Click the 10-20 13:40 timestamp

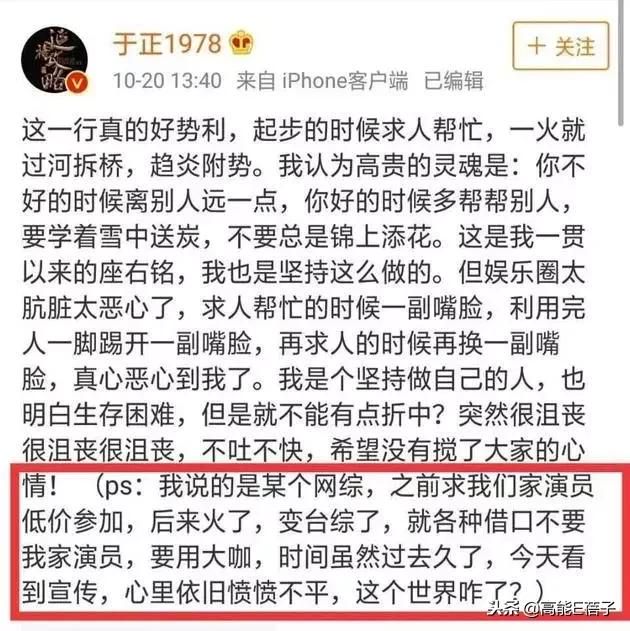click(167, 80)
